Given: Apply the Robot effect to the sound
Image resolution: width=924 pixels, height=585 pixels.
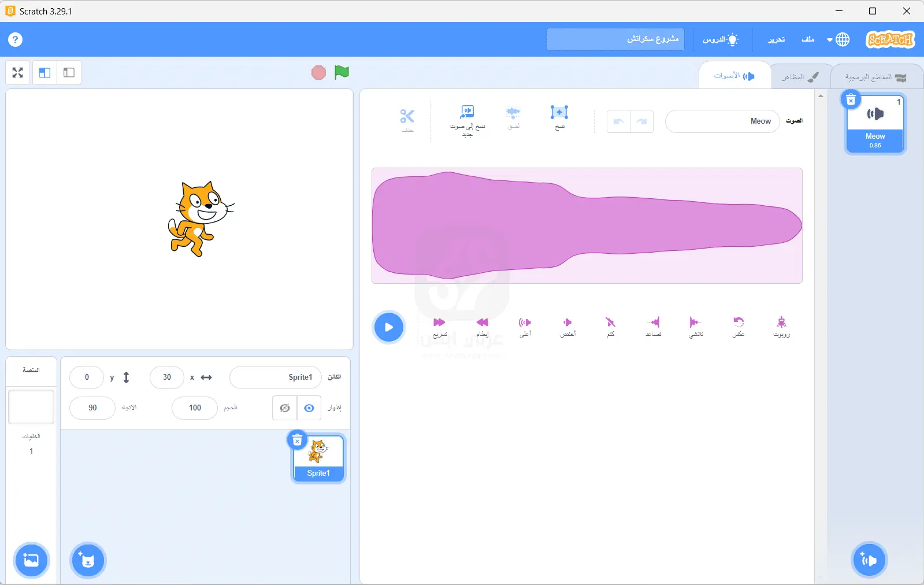Looking at the screenshot, I should coord(781,327).
